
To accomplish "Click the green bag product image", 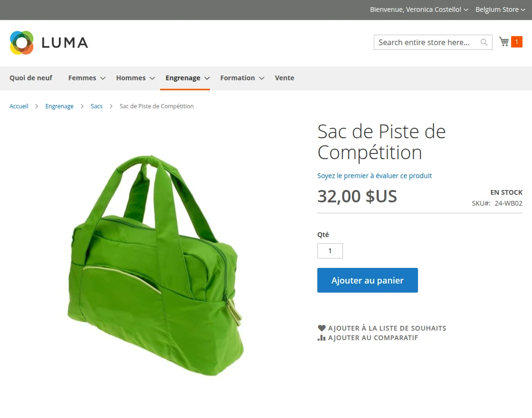I will tap(155, 266).
